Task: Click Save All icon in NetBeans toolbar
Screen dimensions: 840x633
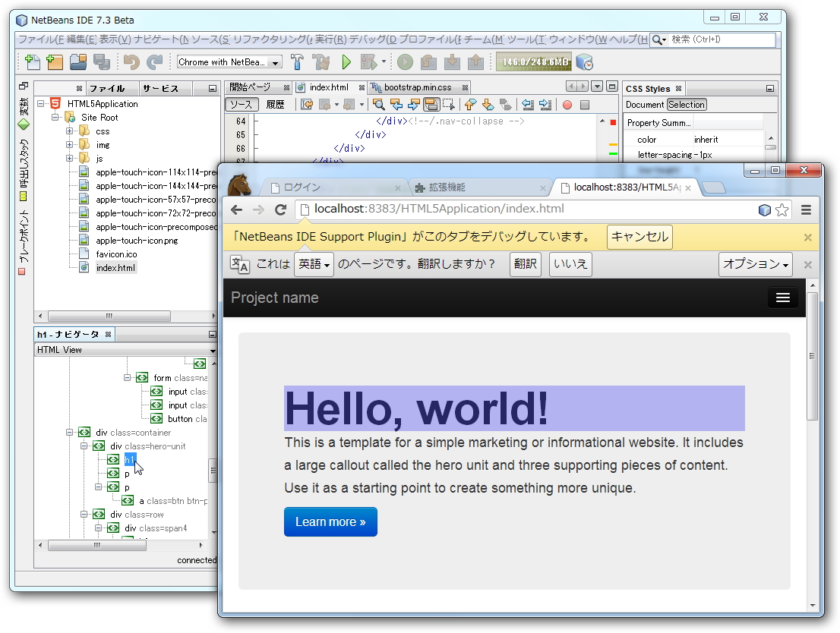Action: (101, 62)
